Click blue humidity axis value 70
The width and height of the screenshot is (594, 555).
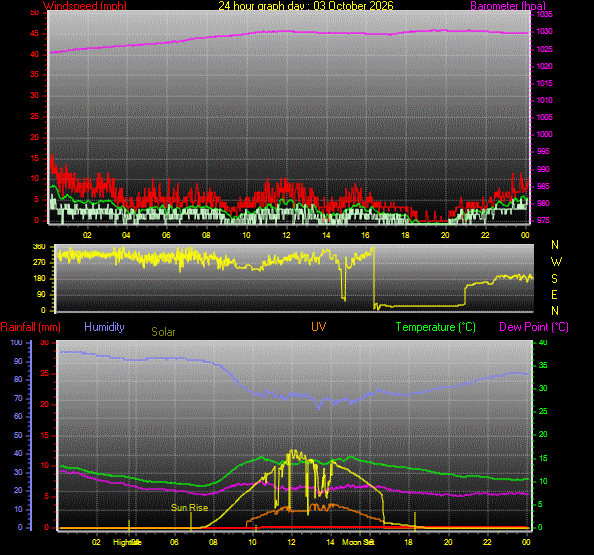18,399
